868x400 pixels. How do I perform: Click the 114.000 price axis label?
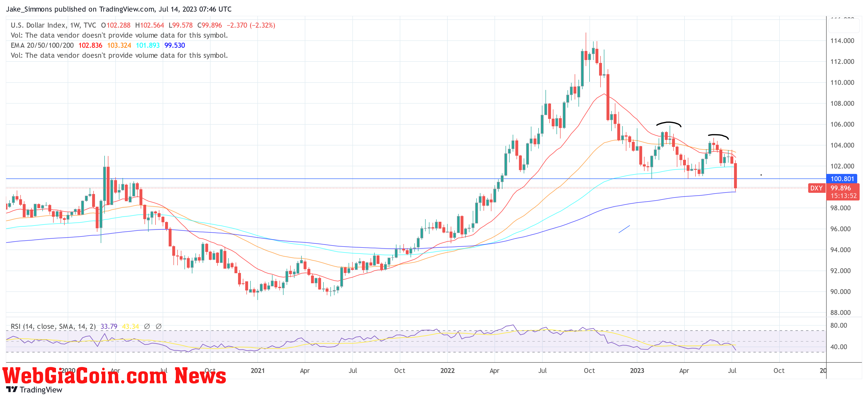(842, 41)
